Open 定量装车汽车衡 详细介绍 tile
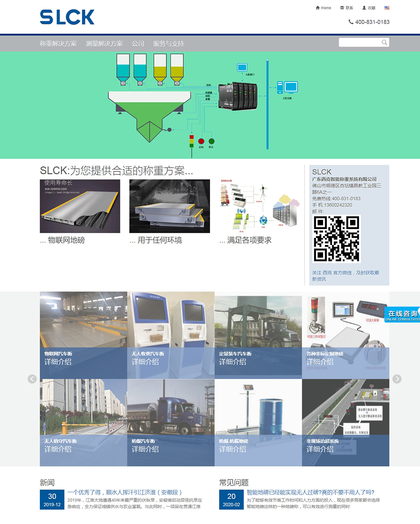 click(258, 335)
